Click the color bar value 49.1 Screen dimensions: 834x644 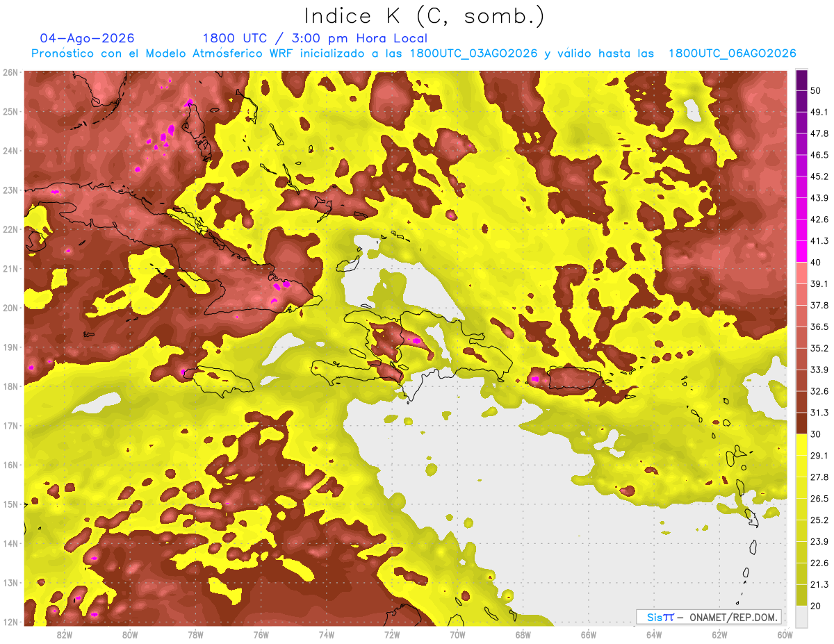pos(819,112)
